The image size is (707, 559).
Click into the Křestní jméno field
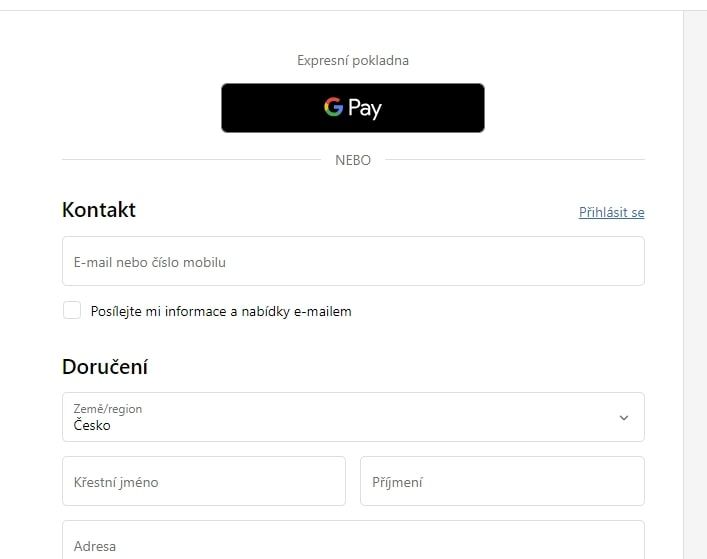203,482
